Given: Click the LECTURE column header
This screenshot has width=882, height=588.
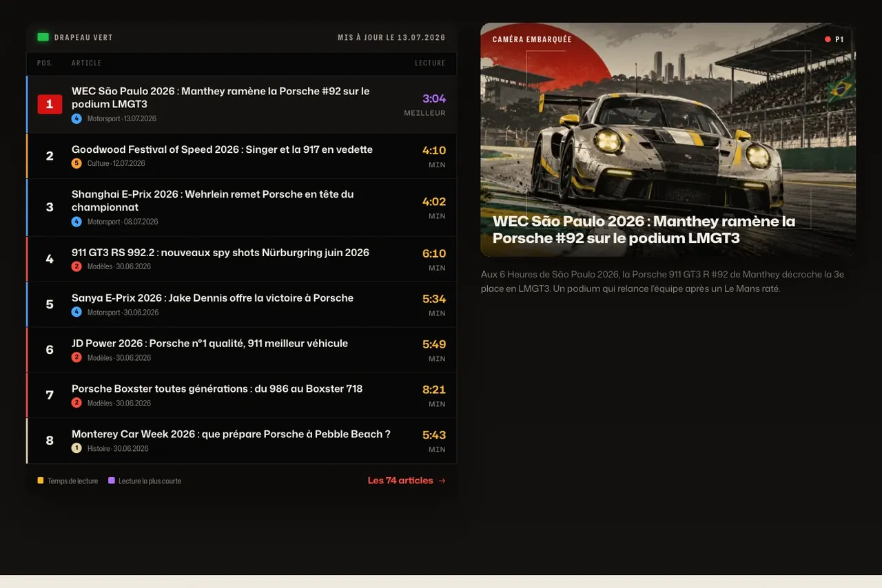Looking at the screenshot, I should tap(430, 63).
